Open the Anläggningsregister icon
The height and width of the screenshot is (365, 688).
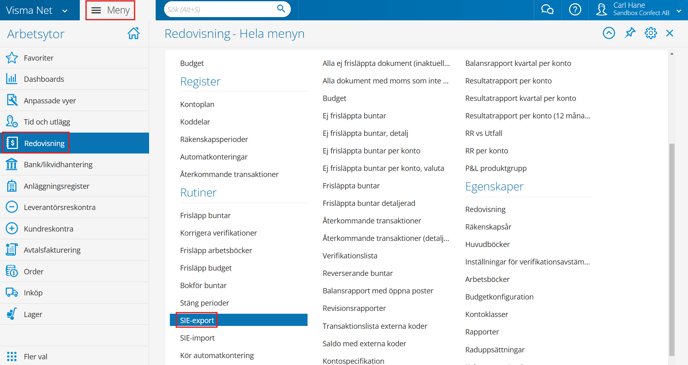point(12,186)
